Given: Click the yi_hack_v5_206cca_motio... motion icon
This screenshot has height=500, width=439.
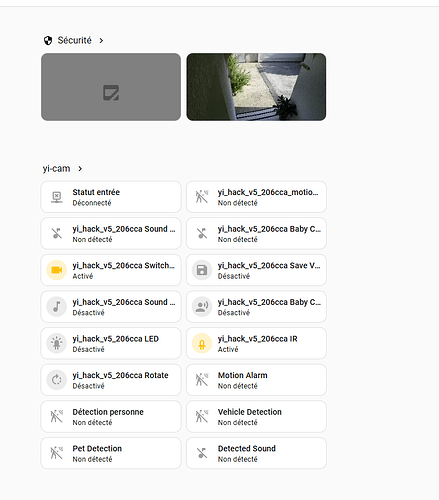Looking at the screenshot, I should click(202, 197).
